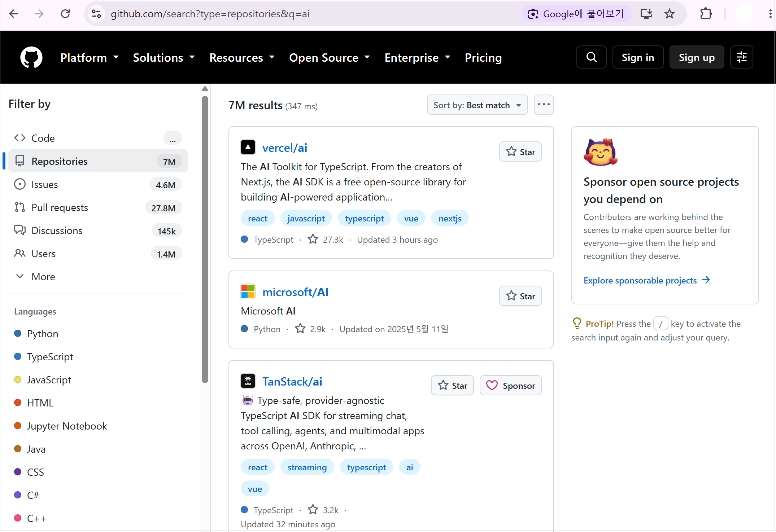Screen dimensions: 776x532
Task: Open the appearance settings sliders icon
Action: click(x=741, y=57)
